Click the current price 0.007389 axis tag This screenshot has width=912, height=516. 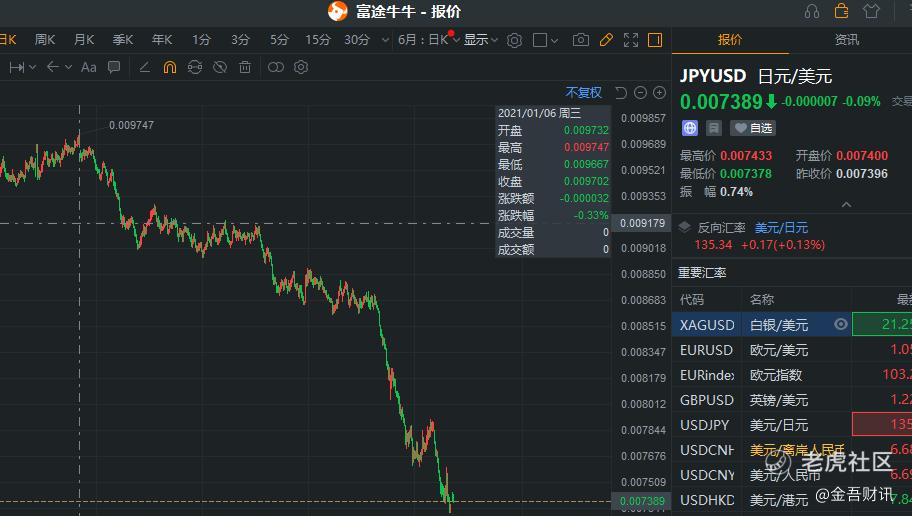(642, 501)
